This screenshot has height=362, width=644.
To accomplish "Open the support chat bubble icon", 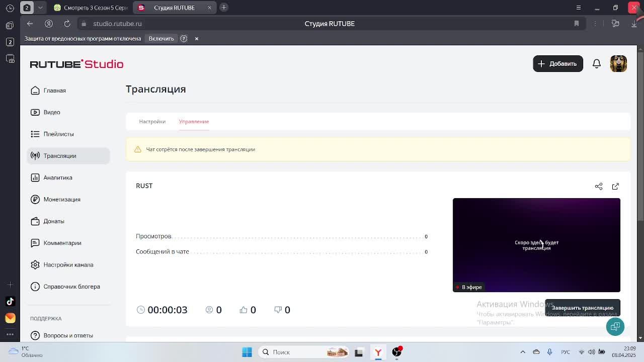I will tap(615, 326).
